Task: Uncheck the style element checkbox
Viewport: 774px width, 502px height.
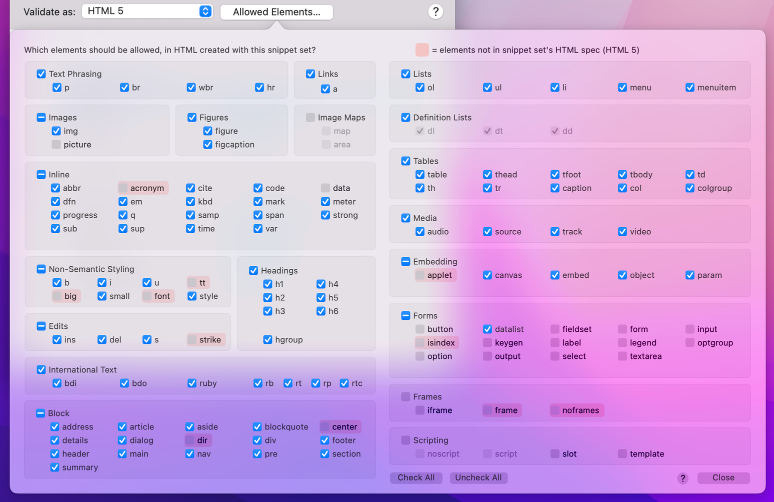Action: click(x=192, y=296)
